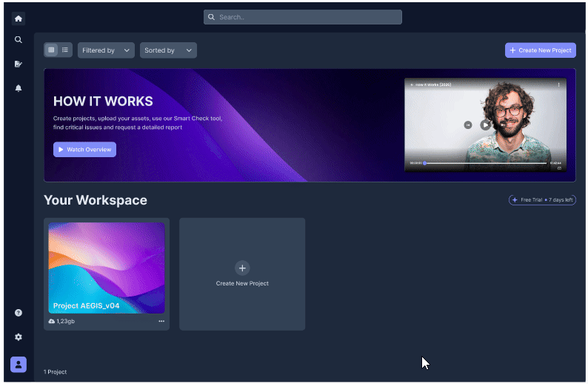Image resolution: width=588 pixels, height=384 pixels.
Task: Open the Home icon in sidebar
Action: 18,19
